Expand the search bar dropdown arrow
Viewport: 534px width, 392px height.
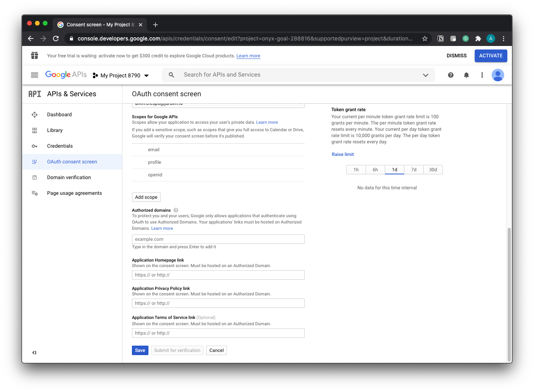425,75
